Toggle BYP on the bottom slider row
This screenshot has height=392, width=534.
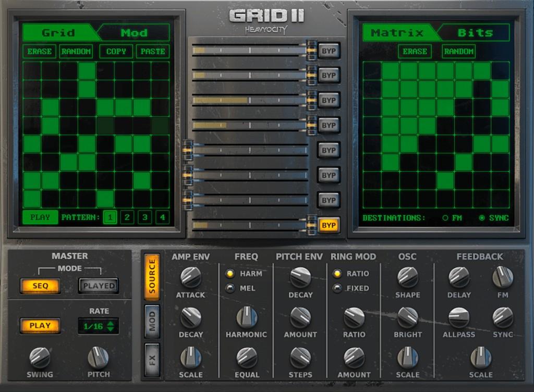329,224
